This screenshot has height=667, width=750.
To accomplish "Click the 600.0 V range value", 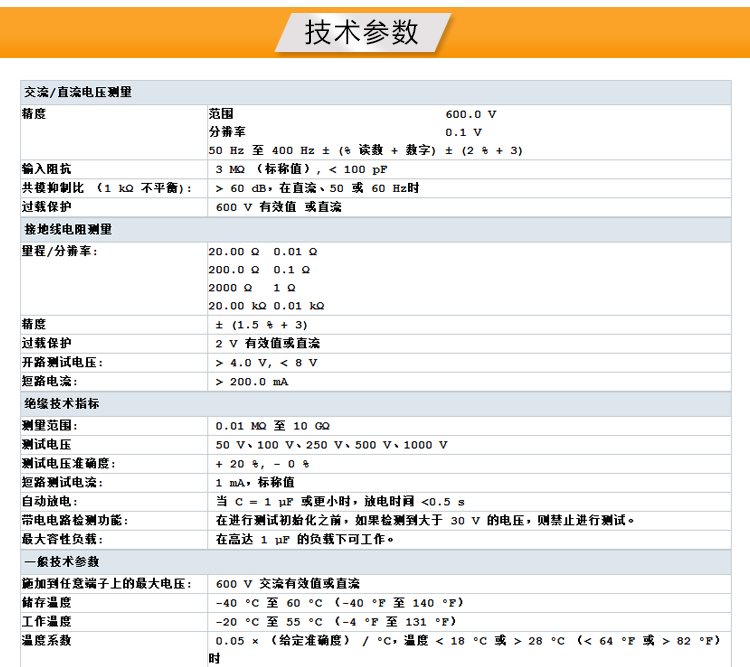I will (470, 114).
